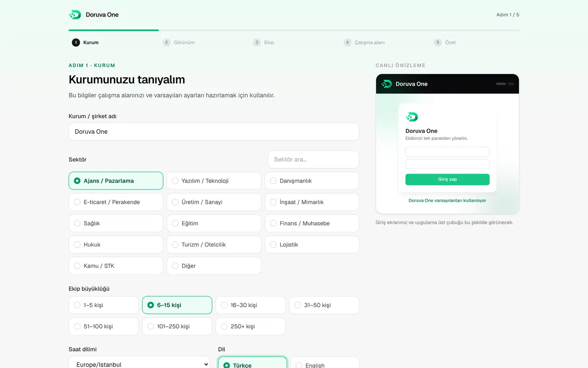Select Lojistik sector option
The image size is (588, 368).
(312, 245)
